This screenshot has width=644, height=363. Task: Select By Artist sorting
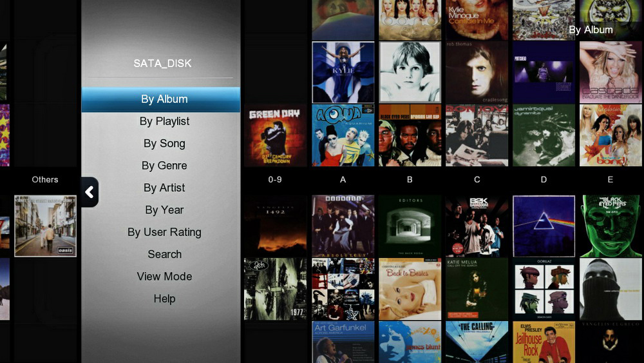pos(164,188)
